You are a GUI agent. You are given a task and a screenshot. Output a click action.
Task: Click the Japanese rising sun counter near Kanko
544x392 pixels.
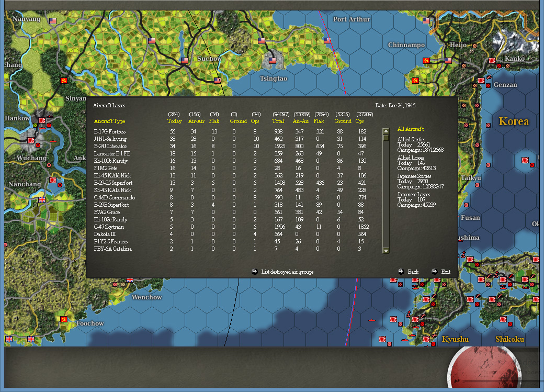coord(492,61)
